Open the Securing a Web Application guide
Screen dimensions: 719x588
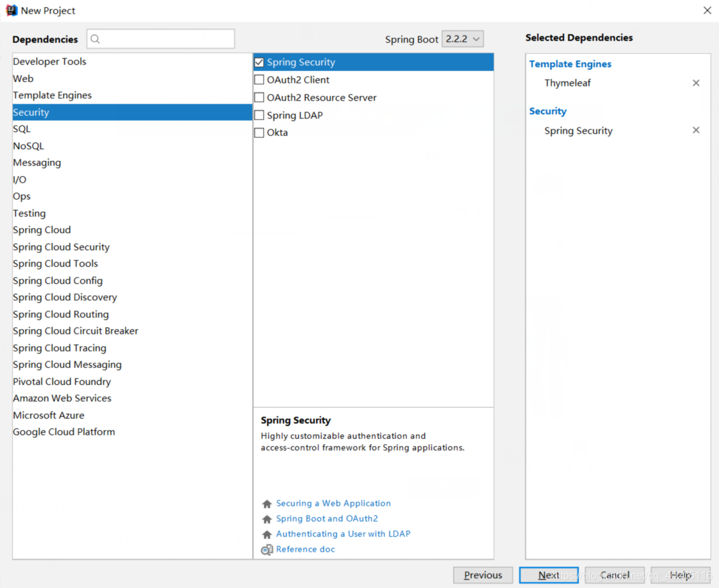coord(333,503)
